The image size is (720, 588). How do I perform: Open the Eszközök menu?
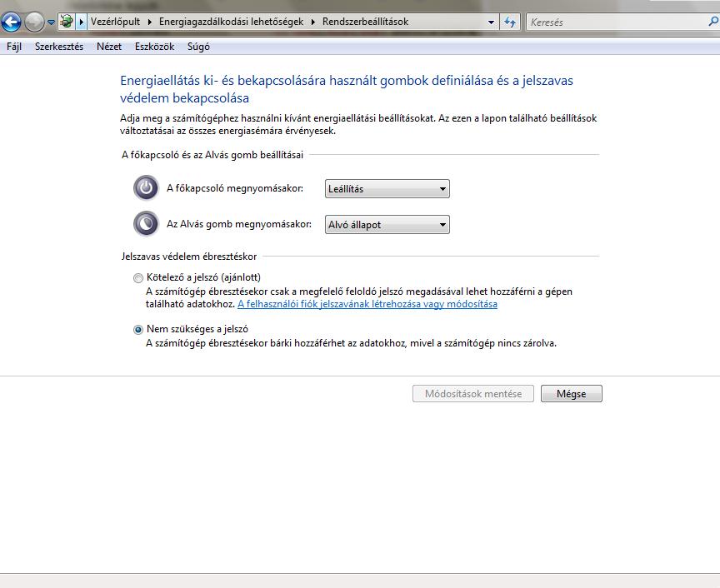coord(154,47)
